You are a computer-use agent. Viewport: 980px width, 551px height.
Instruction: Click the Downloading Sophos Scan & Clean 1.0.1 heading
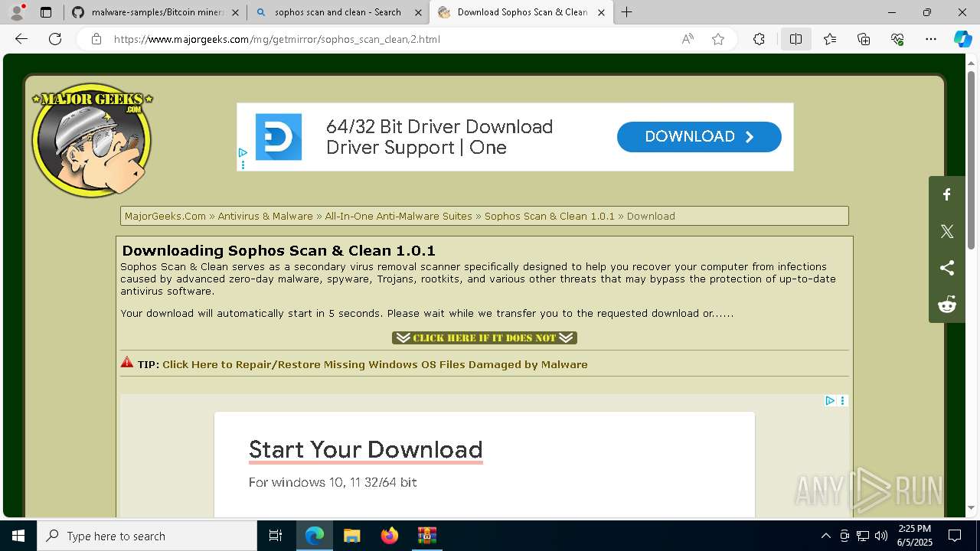tap(279, 250)
